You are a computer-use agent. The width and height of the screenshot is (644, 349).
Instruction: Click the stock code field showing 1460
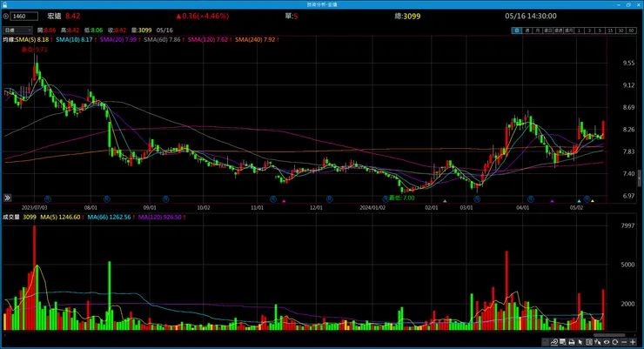pyautogui.click(x=24, y=17)
